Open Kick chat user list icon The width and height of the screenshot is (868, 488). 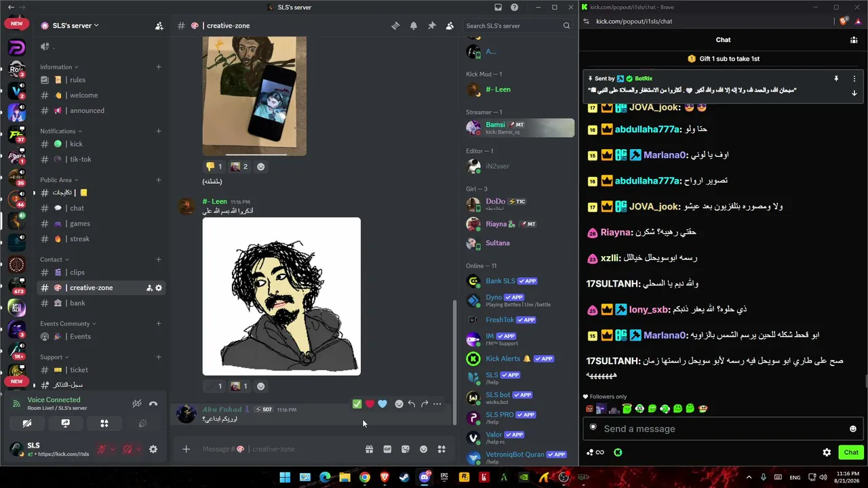pos(854,40)
